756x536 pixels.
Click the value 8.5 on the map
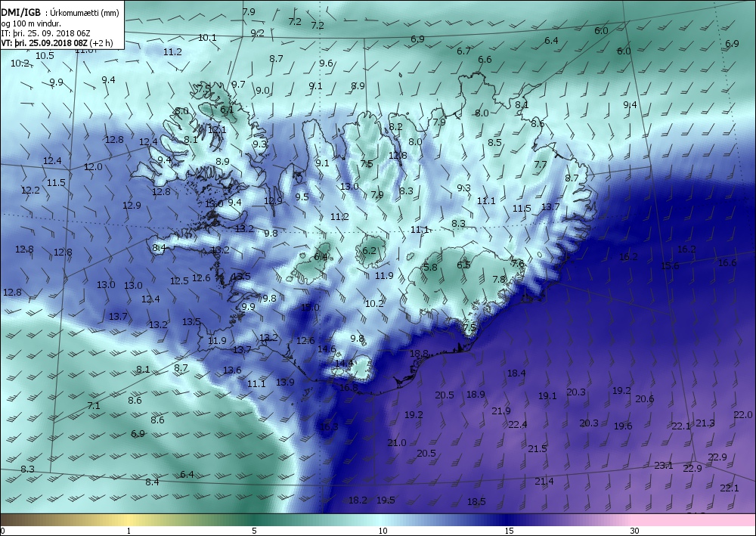click(494, 142)
